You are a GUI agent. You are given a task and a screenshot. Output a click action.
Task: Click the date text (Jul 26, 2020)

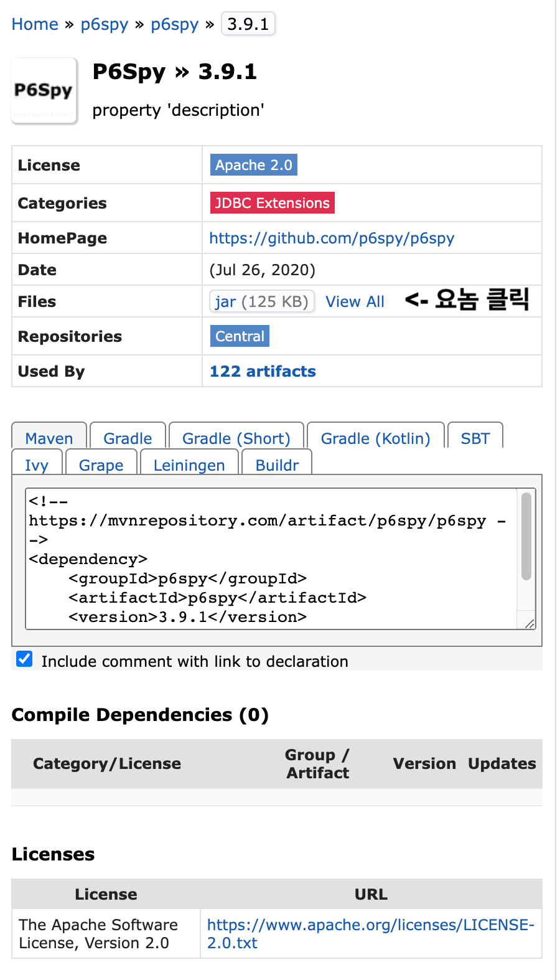coord(263,270)
